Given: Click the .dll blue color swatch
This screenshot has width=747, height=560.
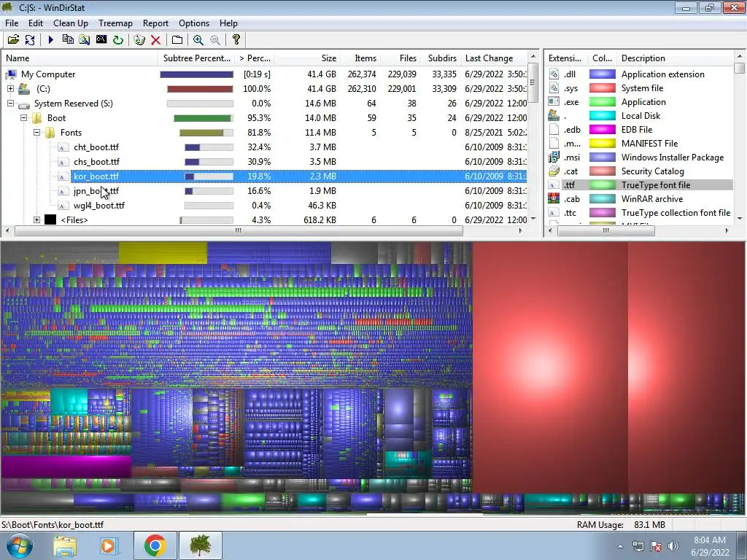Looking at the screenshot, I should pos(602,74).
